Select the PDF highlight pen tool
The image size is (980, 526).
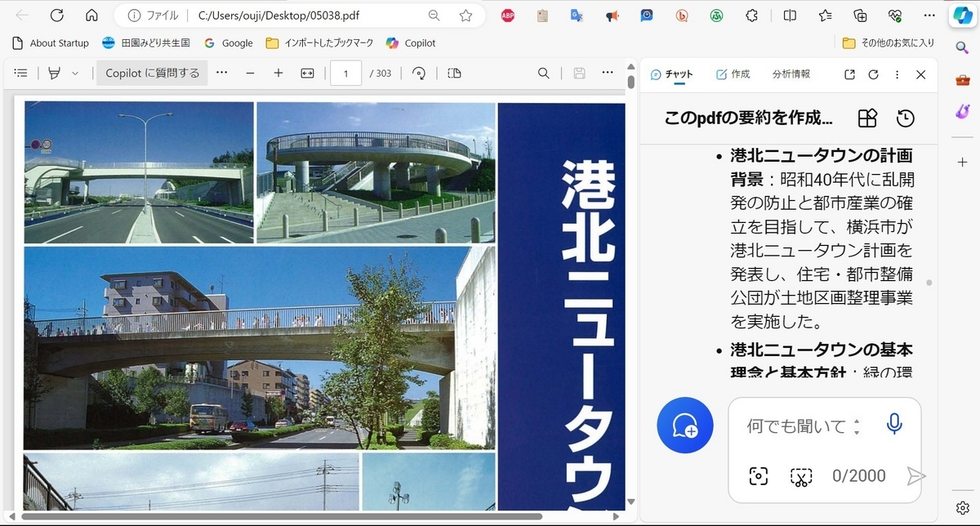pyautogui.click(x=55, y=73)
